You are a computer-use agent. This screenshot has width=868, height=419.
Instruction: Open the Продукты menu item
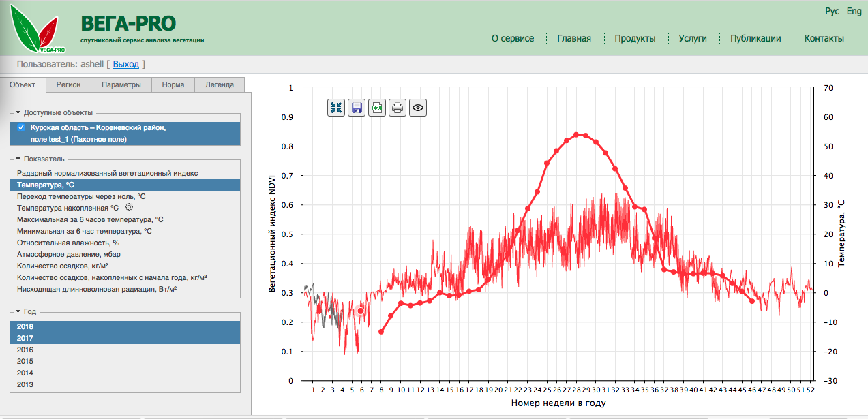pos(635,38)
